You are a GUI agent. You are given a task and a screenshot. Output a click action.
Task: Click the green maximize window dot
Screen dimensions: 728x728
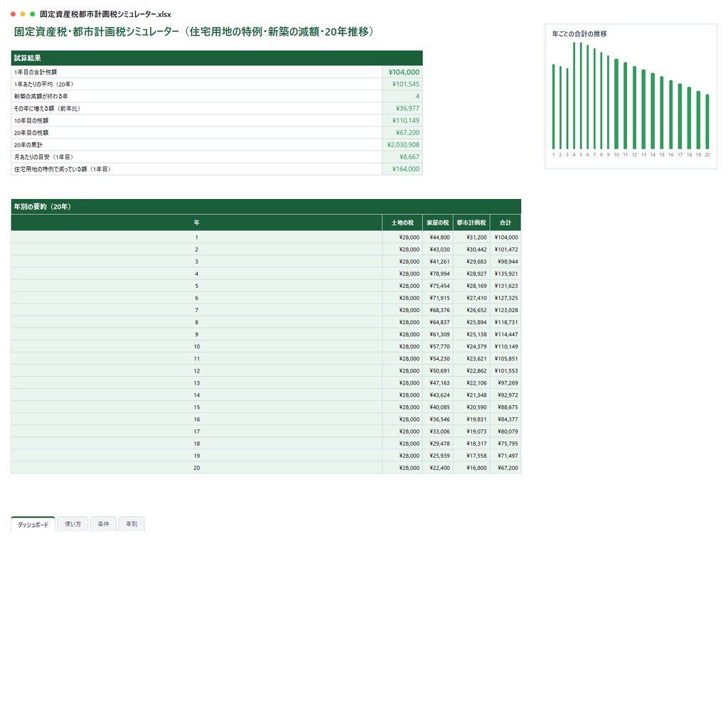[x=33, y=14]
